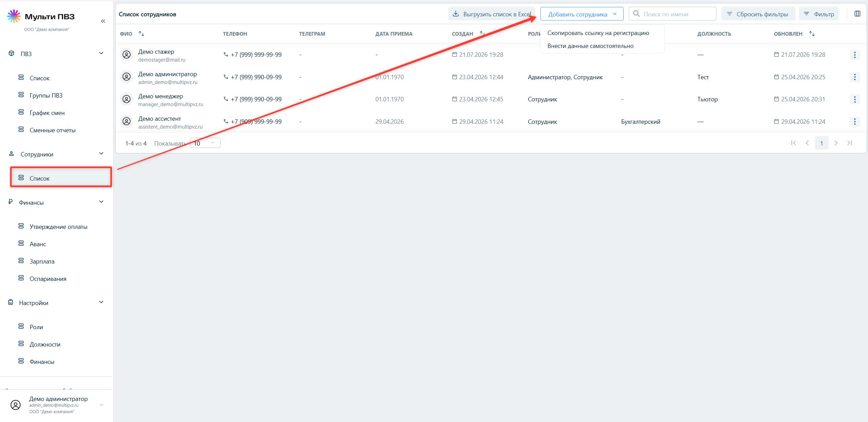Click the demostager@mail.ru email
Screen dimensions: 868x422
pos(162,60)
